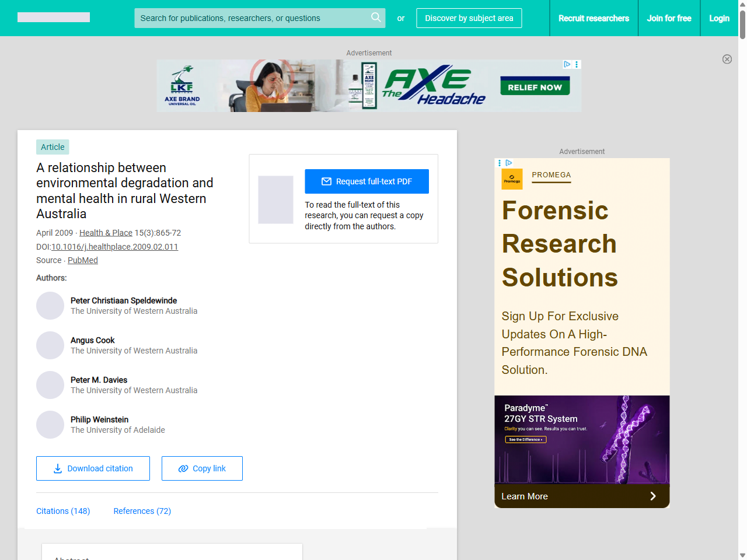Screen dimensions: 747x560
Task: Select Join for free in header
Action: (669, 18)
